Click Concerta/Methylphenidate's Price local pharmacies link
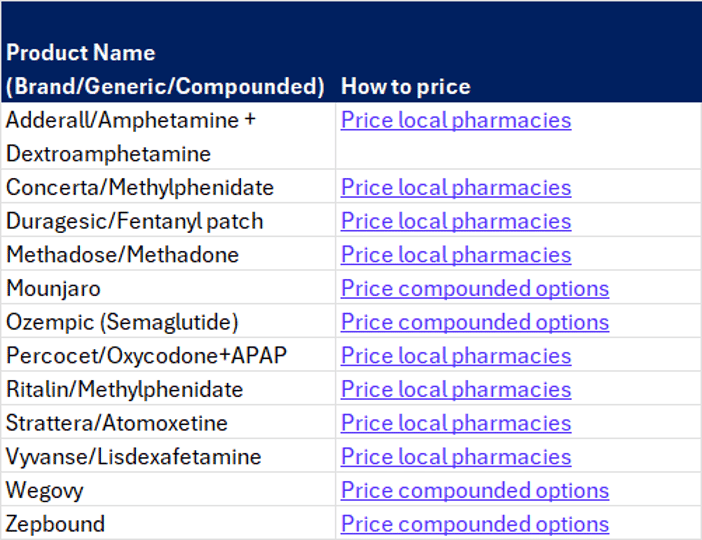This screenshot has width=702, height=540. pos(456,188)
